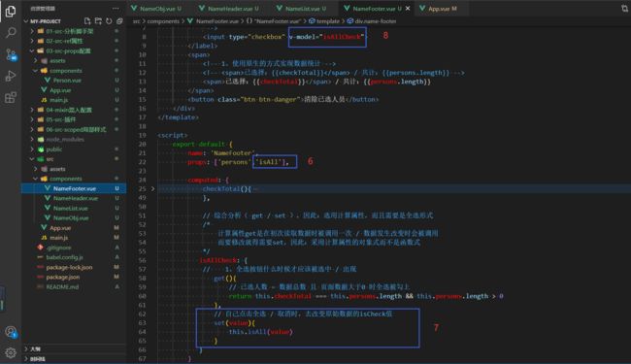Expand the 06-src-scoped folder
631x364 pixels.
point(75,129)
